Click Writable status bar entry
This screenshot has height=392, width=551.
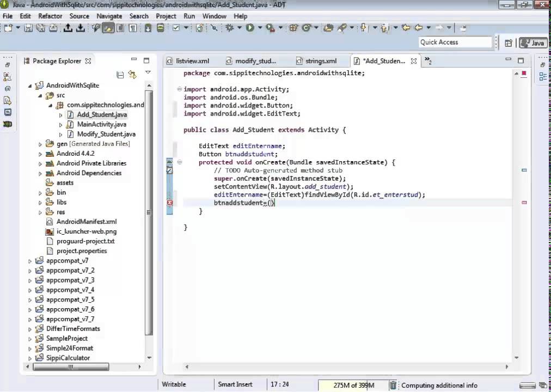tap(174, 384)
